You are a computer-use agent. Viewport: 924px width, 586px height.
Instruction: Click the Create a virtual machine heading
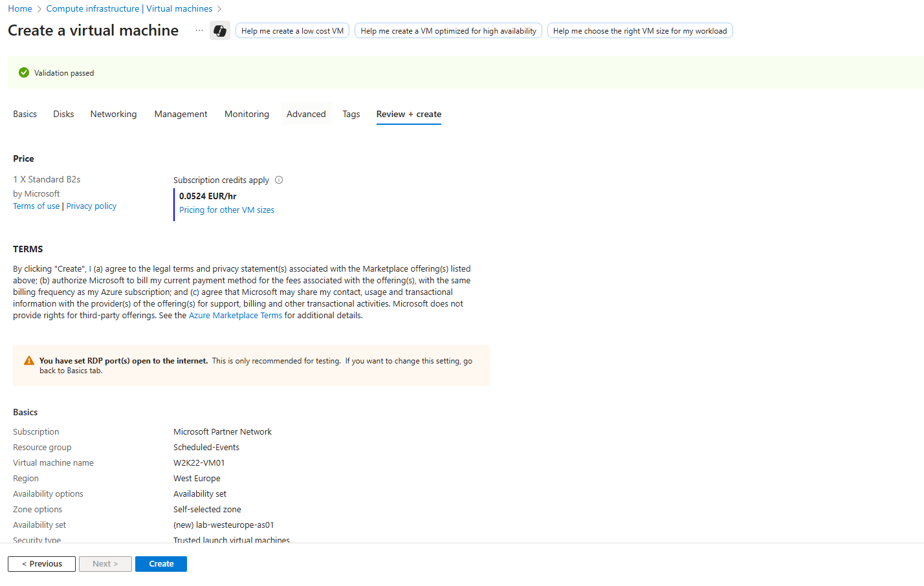pyautogui.click(x=93, y=30)
